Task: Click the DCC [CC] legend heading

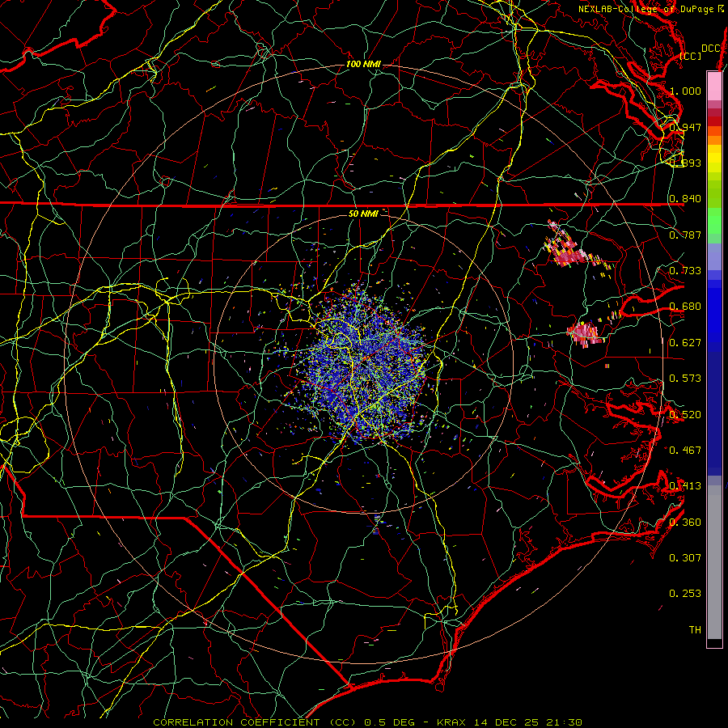Action: pyautogui.click(x=700, y=52)
